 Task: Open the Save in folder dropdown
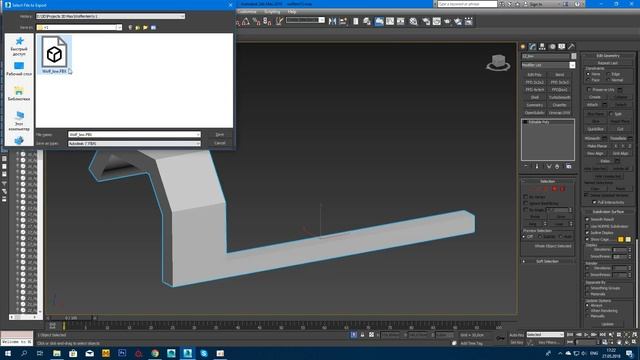click(119, 27)
